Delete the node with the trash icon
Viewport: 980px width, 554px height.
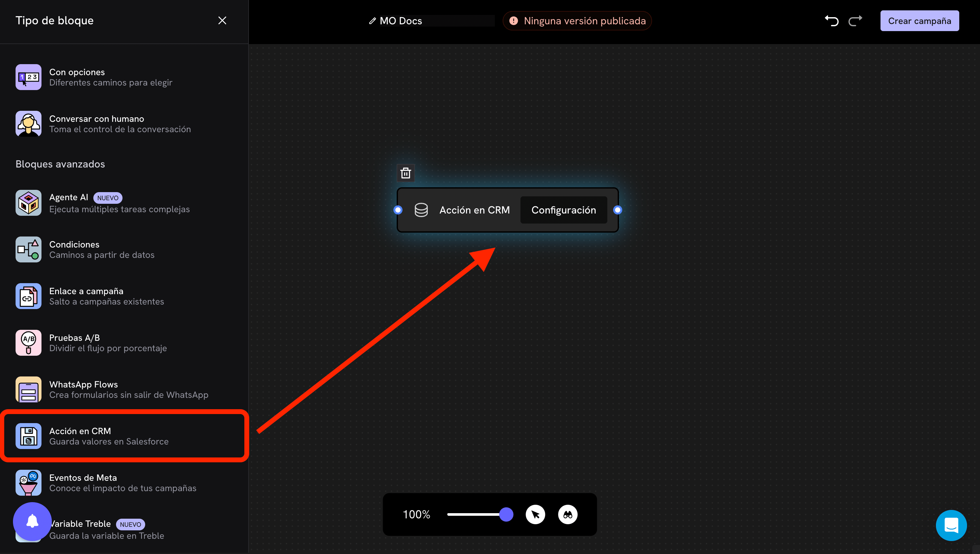coord(406,173)
